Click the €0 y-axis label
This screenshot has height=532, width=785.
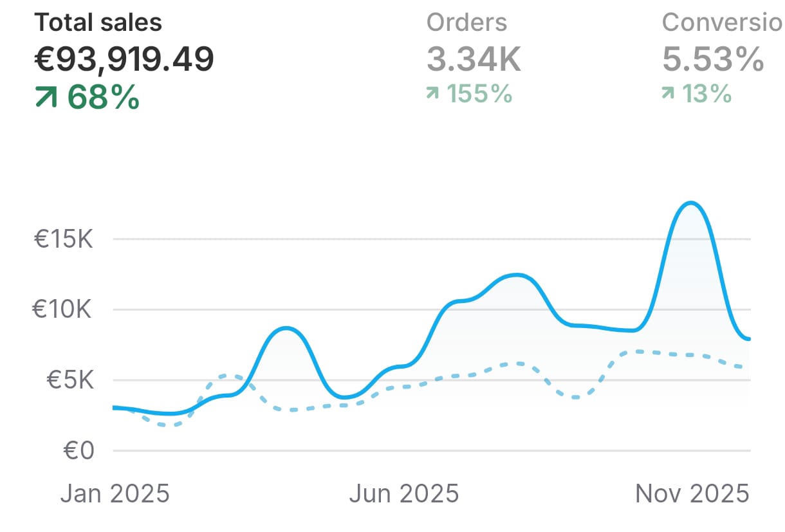click(78, 451)
